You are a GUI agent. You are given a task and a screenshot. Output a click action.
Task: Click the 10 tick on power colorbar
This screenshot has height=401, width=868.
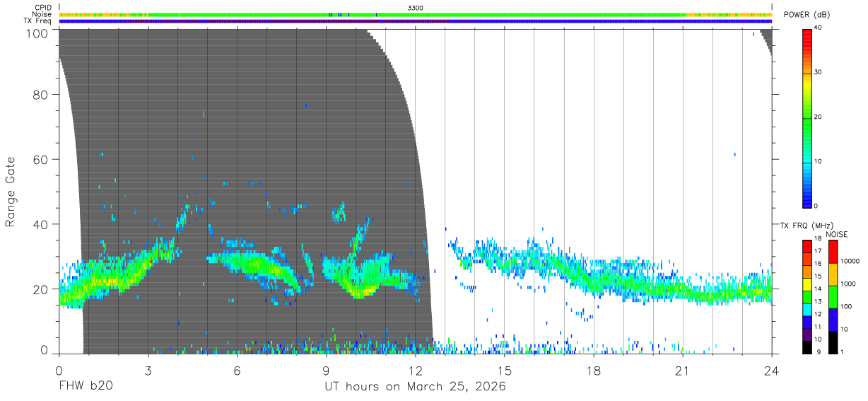pos(819,161)
